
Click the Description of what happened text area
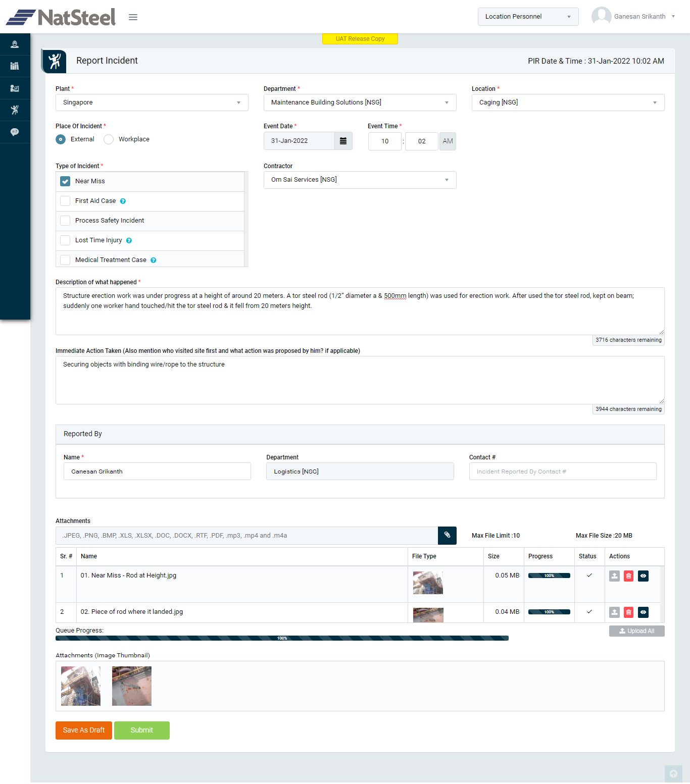(x=360, y=311)
